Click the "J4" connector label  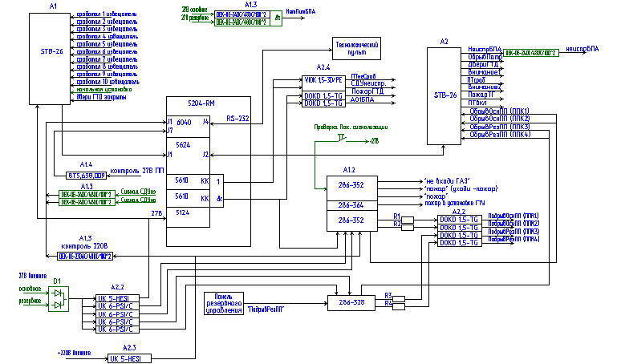[205, 122]
